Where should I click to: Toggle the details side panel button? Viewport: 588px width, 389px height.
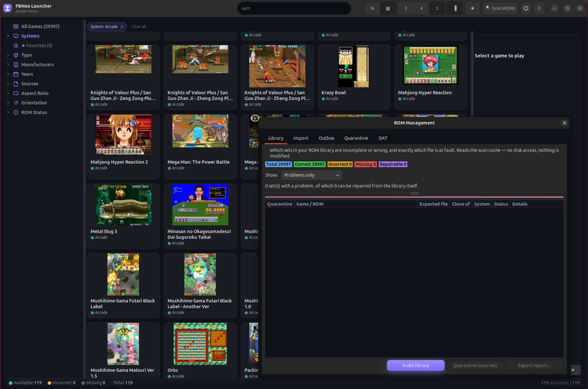(x=455, y=8)
